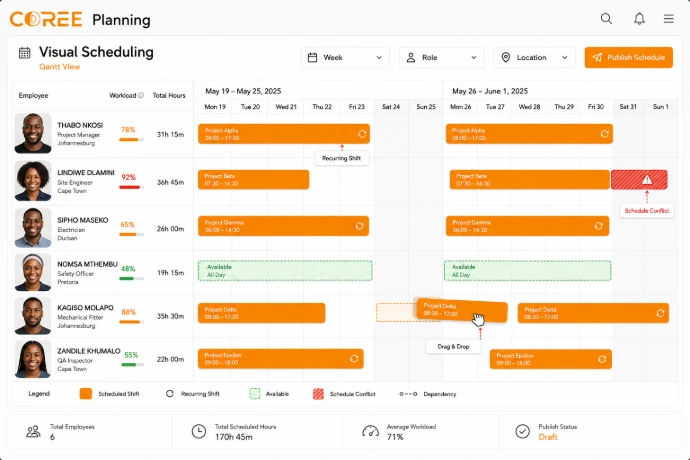690x460 pixels.
Task: Click recurring icon on Thabo's May 26 shift
Action: tap(605, 134)
